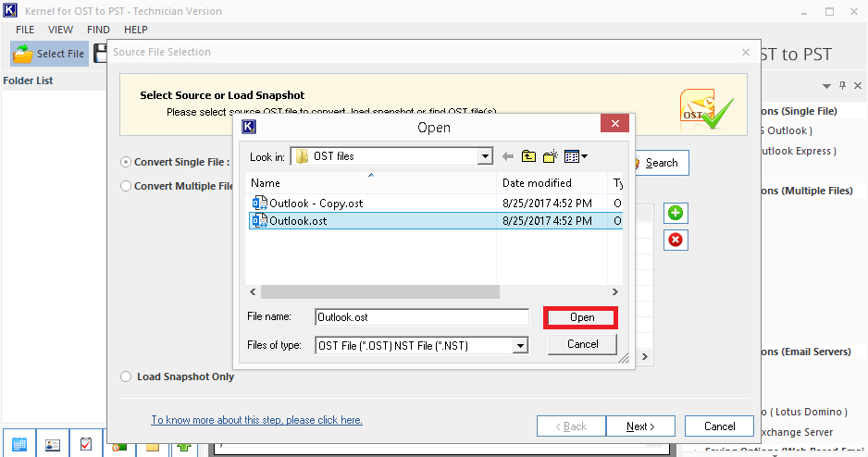
Task: Open the HELP menu
Action: [136, 30]
